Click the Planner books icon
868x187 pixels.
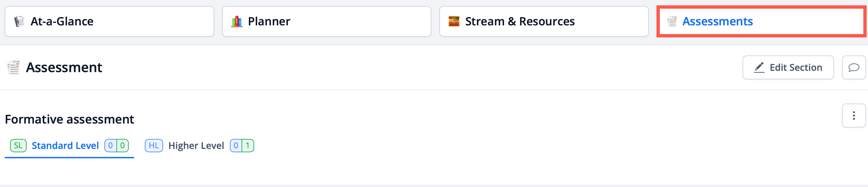point(237,22)
